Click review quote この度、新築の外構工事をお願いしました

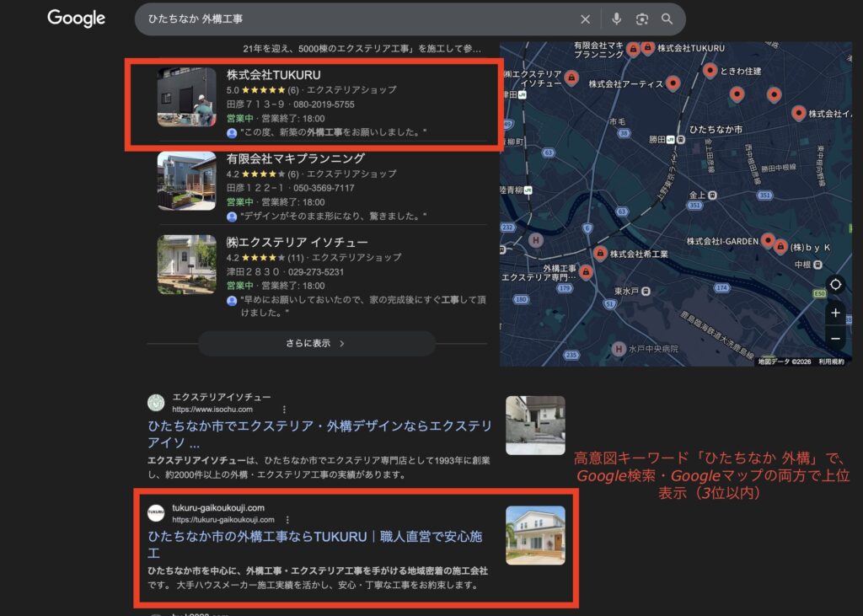[333, 132]
